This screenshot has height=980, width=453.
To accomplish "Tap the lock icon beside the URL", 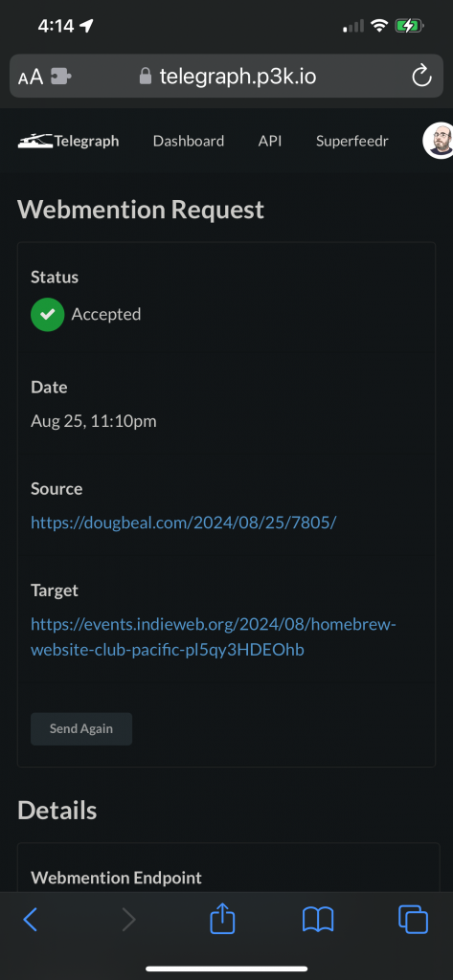I will 146,77.
